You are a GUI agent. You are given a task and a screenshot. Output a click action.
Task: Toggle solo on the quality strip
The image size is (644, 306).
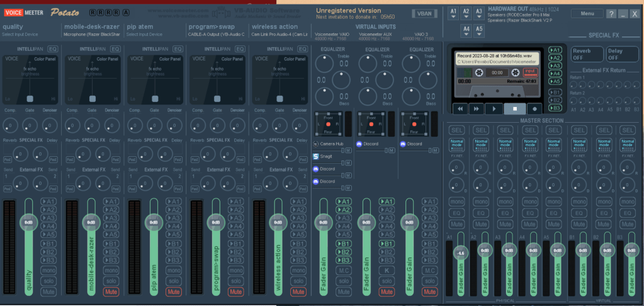click(48, 281)
